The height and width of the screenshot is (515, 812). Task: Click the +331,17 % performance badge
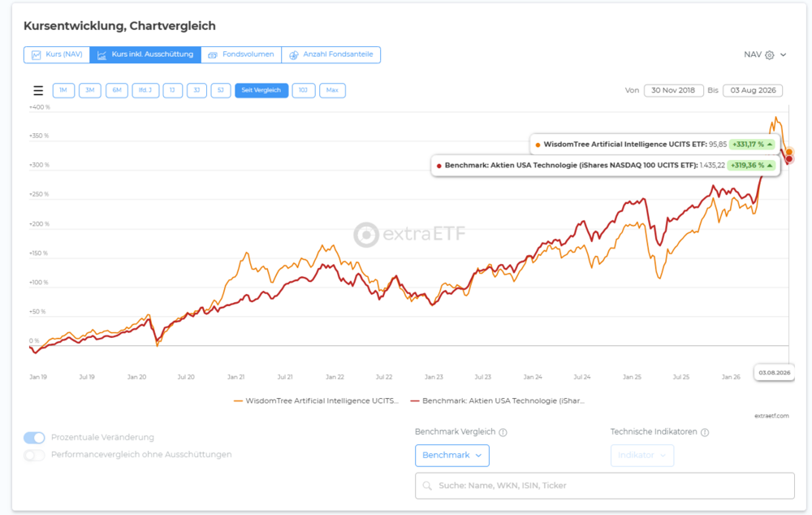click(x=752, y=145)
